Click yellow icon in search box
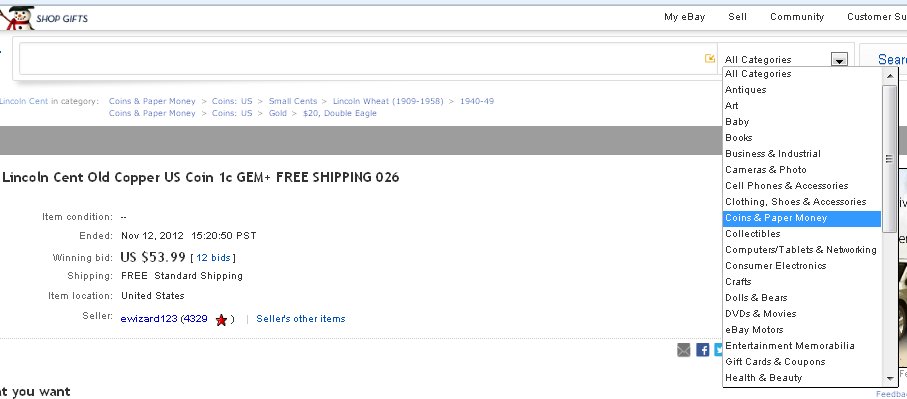Screen dimensions: 907x399 [710, 58]
